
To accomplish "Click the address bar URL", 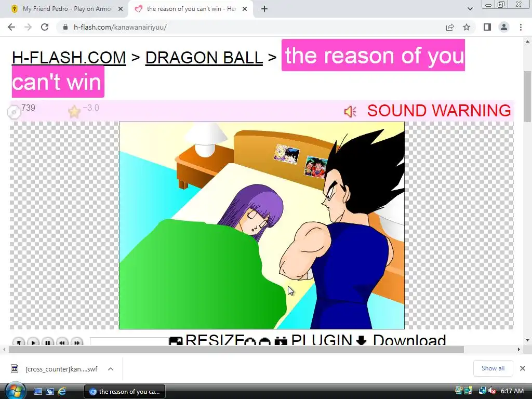I will pos(120,27).
